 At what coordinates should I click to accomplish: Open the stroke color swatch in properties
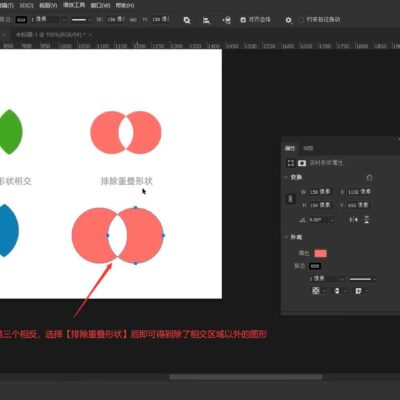[315, 266]
